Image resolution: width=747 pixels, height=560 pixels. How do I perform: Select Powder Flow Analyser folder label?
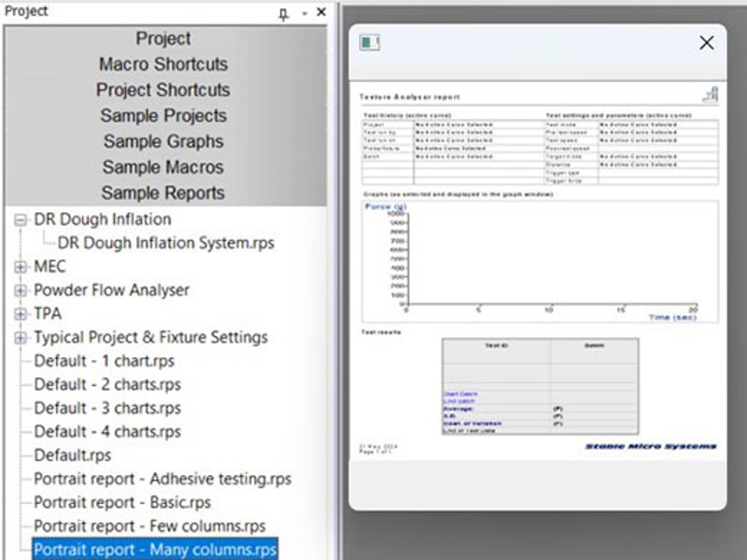click(112, 290)
